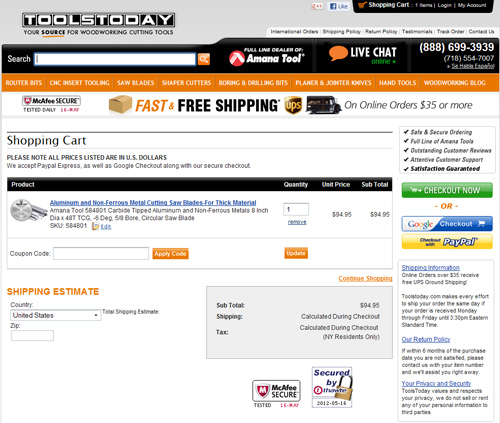Open the Router Bits menu category
500x423 pixels.
click(24, 83)
